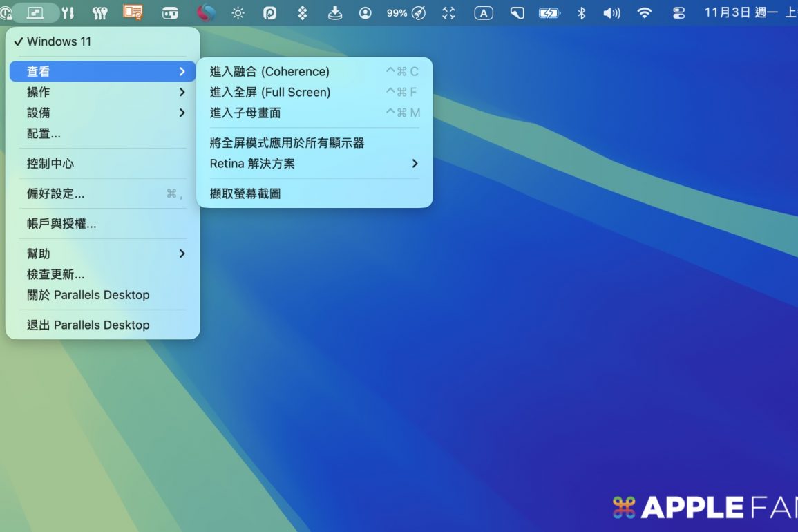The width and height of the screenshot is (798, 532).
Task: Open Control Center from the menu bar
Action: pyautogui.click(x=678, y=13)
